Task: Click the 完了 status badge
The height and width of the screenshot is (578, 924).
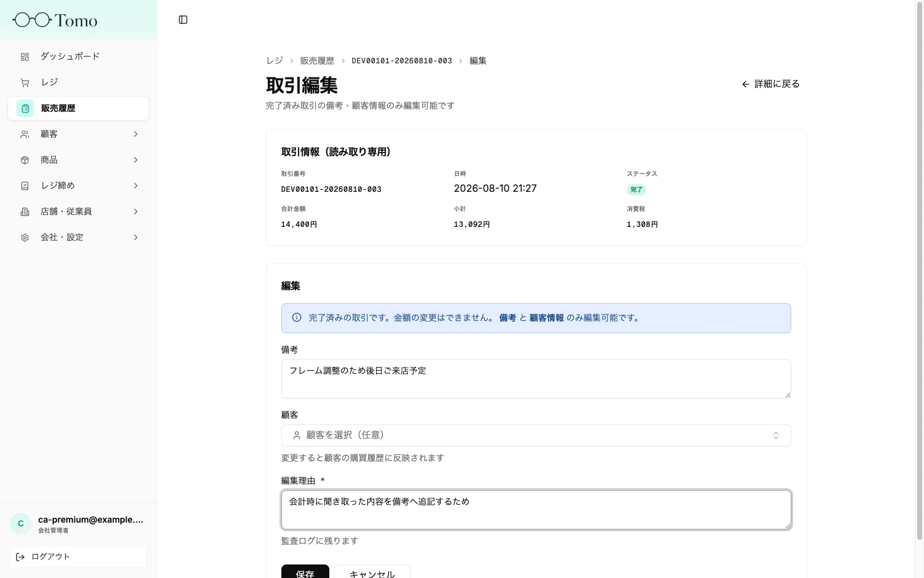Action: 636,190
